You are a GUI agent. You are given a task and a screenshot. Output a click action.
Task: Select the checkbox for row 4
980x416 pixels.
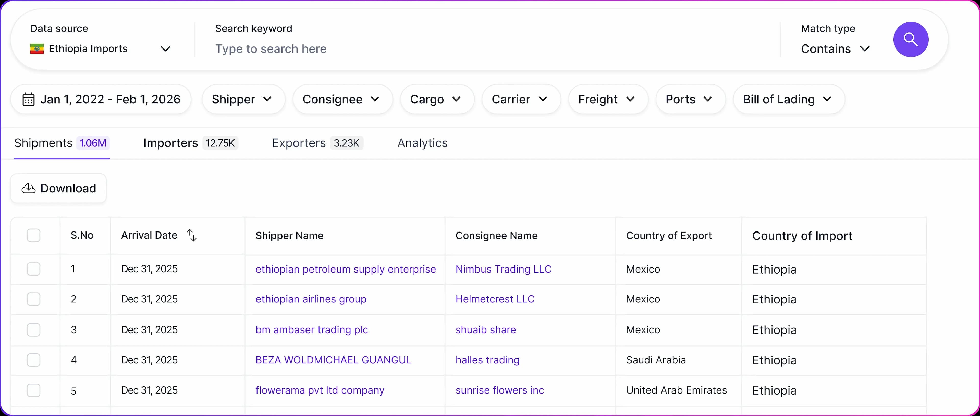(33, 360)
